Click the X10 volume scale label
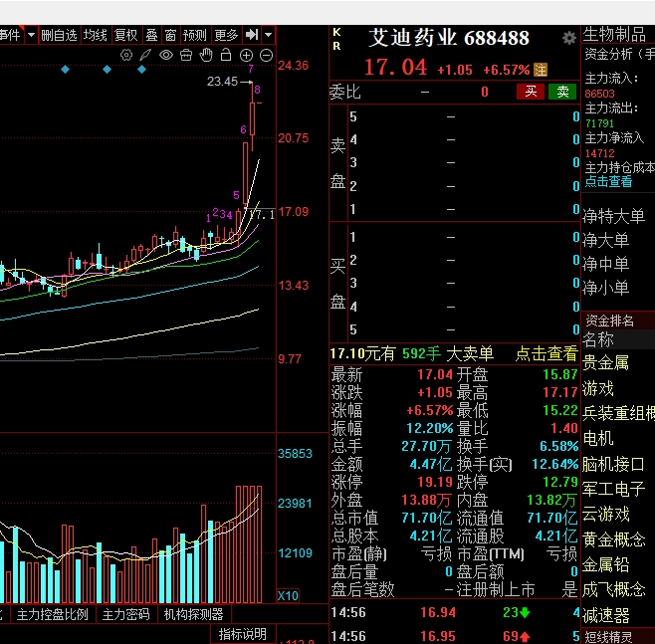Screen dimensions: 655x644 (x=288, y=595)
